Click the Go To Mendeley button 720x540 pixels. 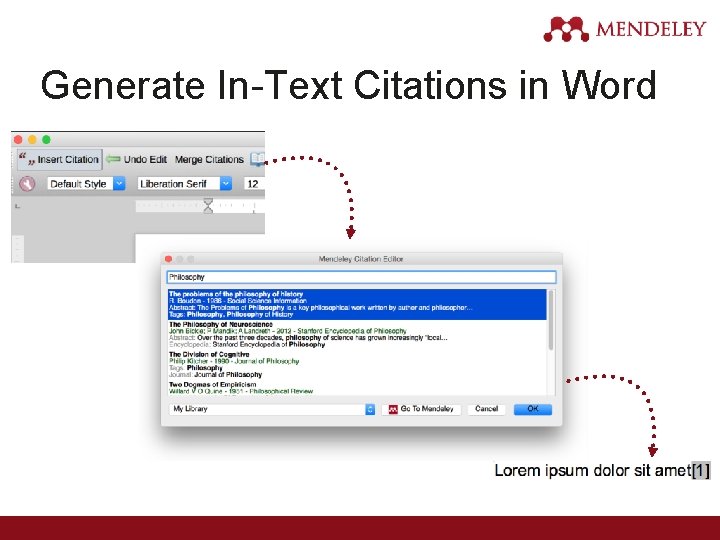pyautogui.click(x=421, y=409)
